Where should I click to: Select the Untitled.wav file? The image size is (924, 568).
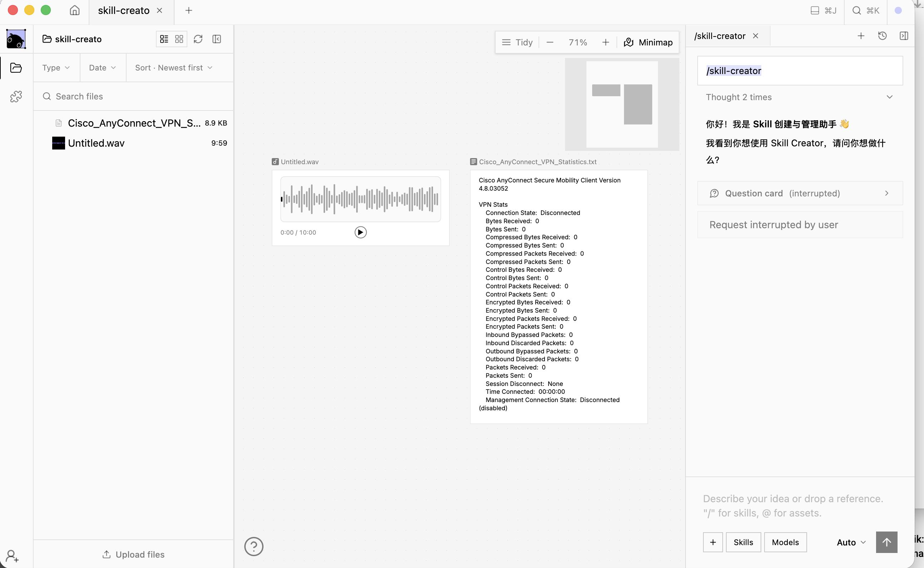click(133, 143)
